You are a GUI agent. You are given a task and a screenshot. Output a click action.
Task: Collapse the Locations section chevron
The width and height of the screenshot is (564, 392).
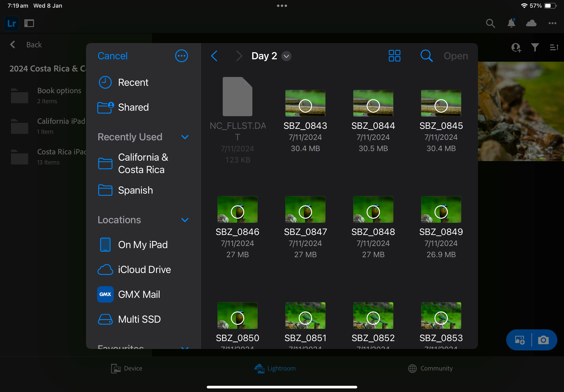[185, 220]
